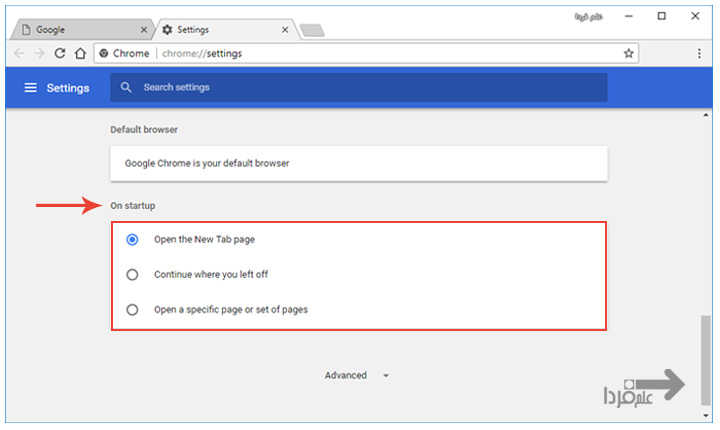Screen dimensions: 720x430
Task: Choose Open a specific page or set of pages
Action: (x=132, y=309)
